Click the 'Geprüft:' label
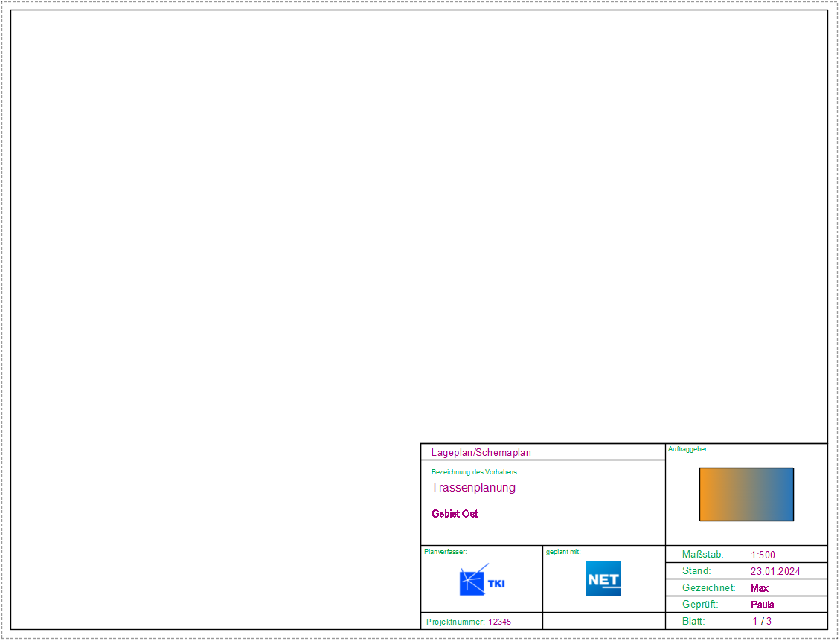 [700, 605]
